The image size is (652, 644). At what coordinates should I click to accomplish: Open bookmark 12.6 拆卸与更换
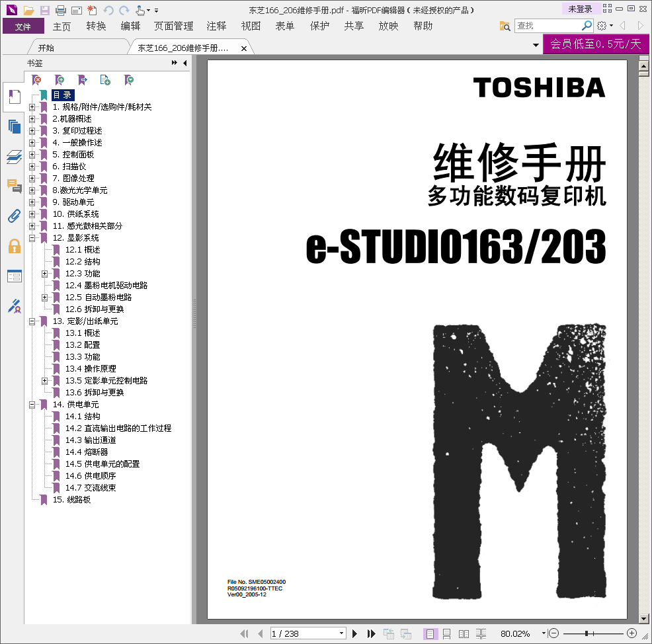pyautogui.click(x=95, y=309)
